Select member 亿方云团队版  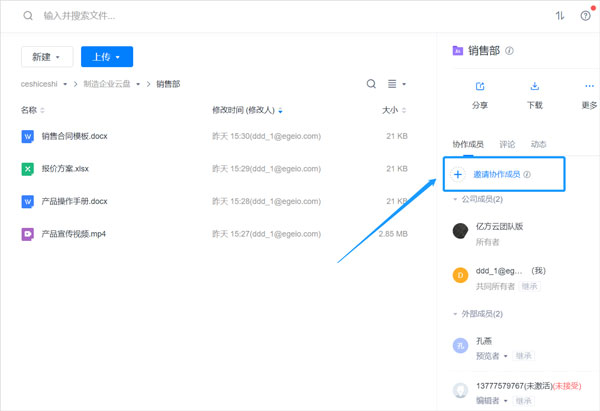coord(499,226)
